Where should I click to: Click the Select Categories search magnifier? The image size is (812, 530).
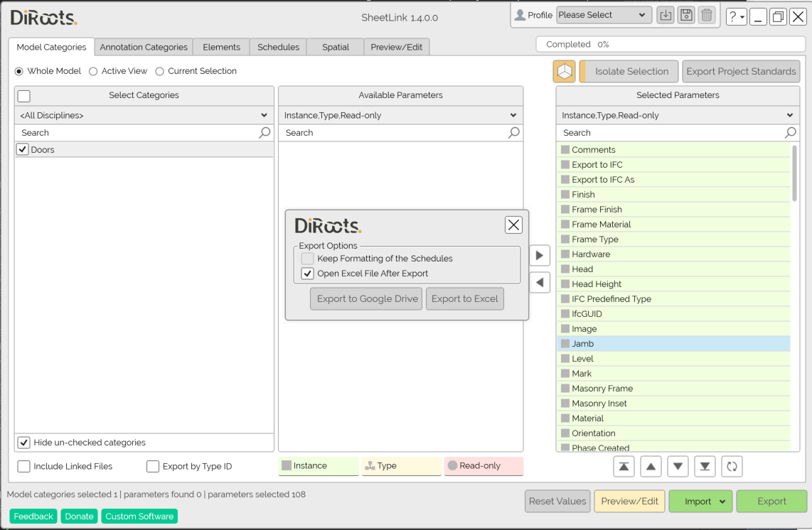tap(265, 132)
